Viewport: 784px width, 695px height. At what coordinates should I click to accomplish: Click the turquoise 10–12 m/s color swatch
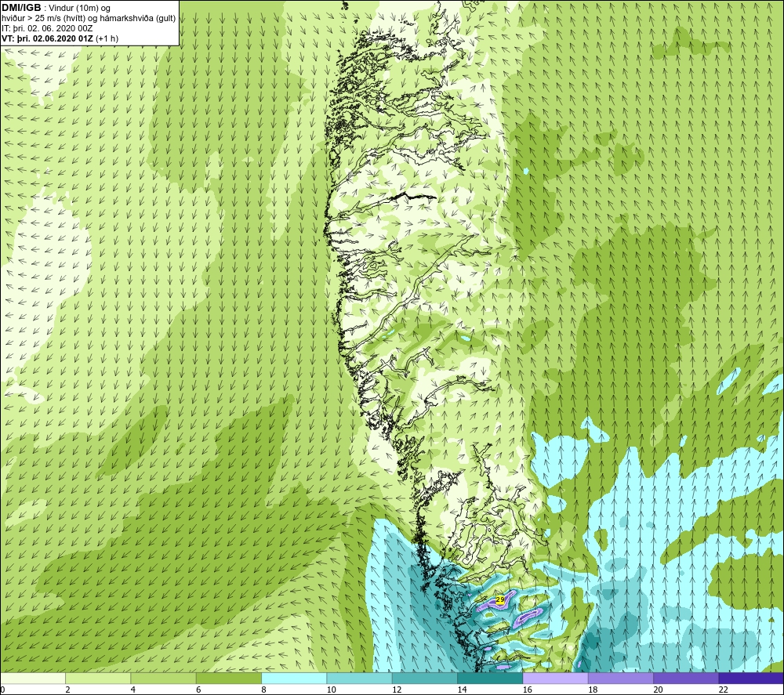359,678
